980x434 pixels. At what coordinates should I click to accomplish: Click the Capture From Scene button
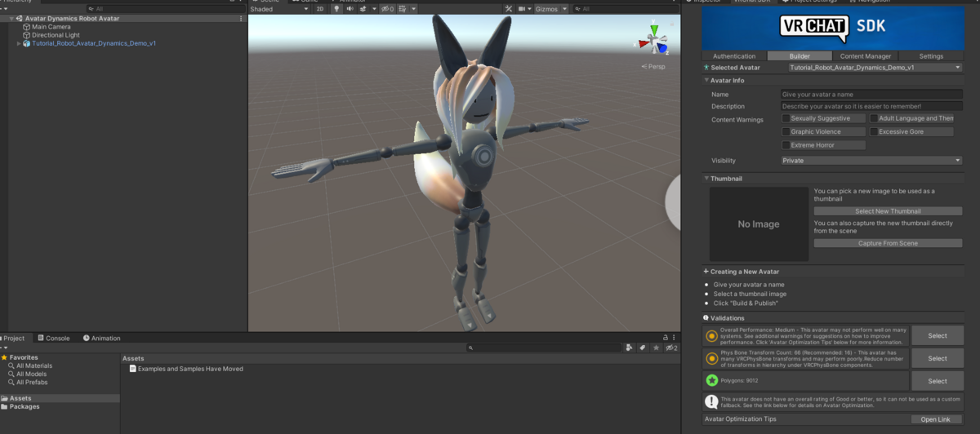(888, 243)
